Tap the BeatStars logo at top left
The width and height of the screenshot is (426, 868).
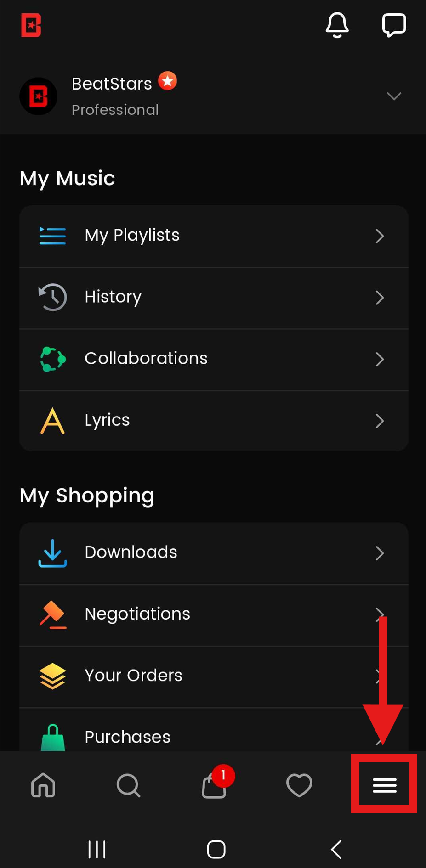tap(31, 25)
